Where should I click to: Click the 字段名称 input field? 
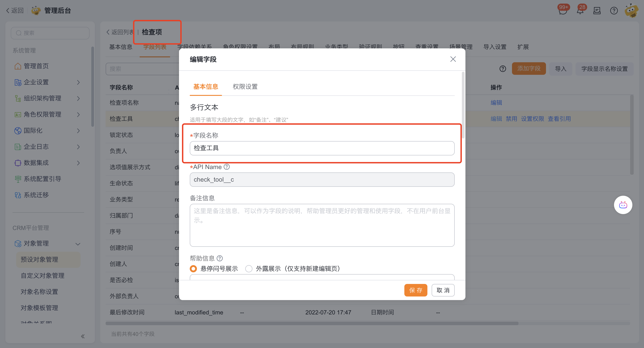tap(322, 148)
